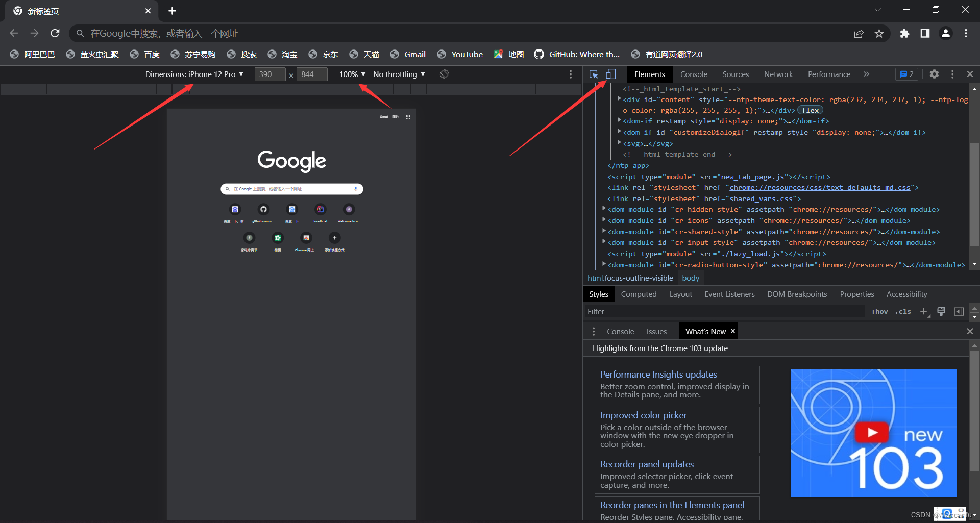Add a new style rule plus icon
The width and height of the screenshot is (980, 523).
[923, 312]
